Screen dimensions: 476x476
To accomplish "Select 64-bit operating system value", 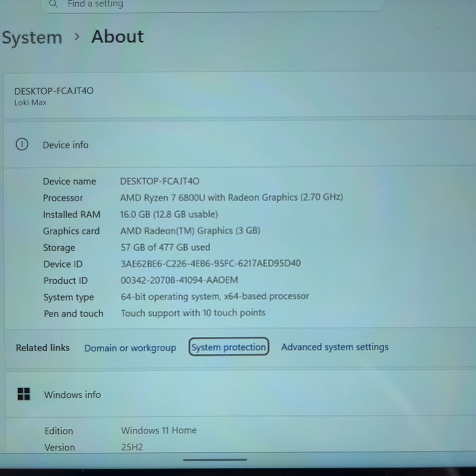I will click(x=215, y=296).
